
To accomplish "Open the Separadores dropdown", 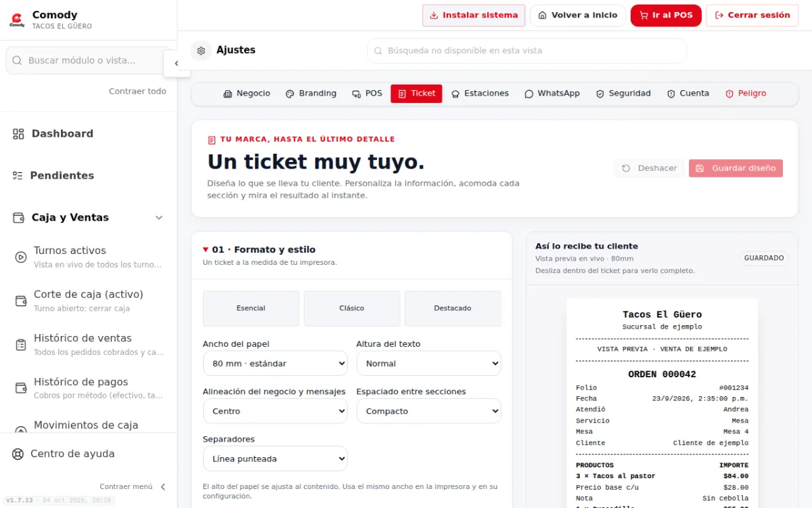I will point(275,459).
